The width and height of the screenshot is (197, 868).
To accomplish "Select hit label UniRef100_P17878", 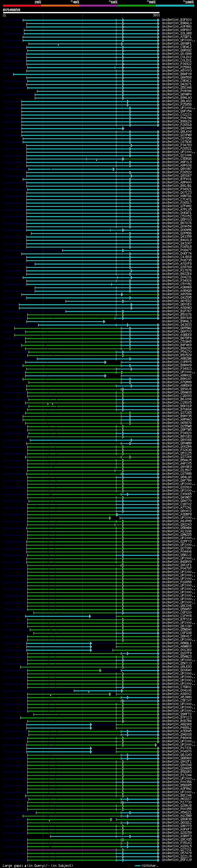I will point(177,271).
